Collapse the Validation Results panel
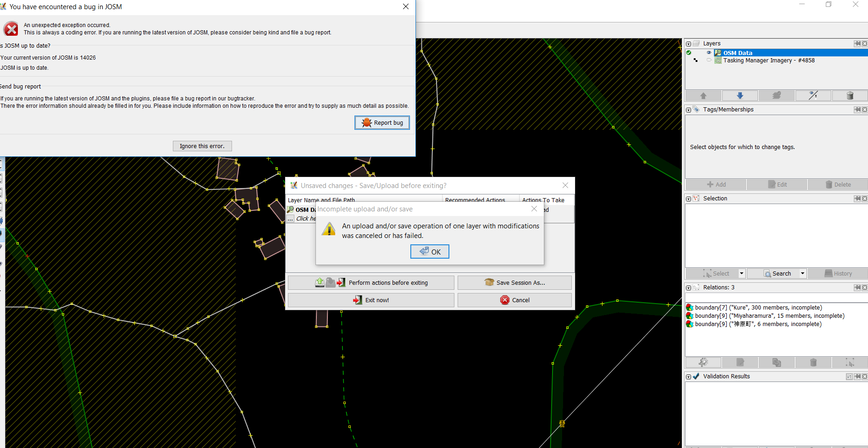 688,376
